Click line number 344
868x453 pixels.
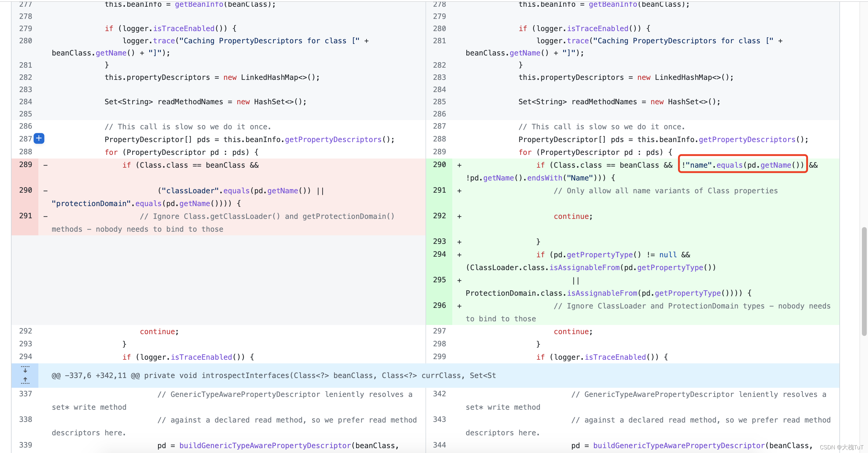[x=439, y=445]
